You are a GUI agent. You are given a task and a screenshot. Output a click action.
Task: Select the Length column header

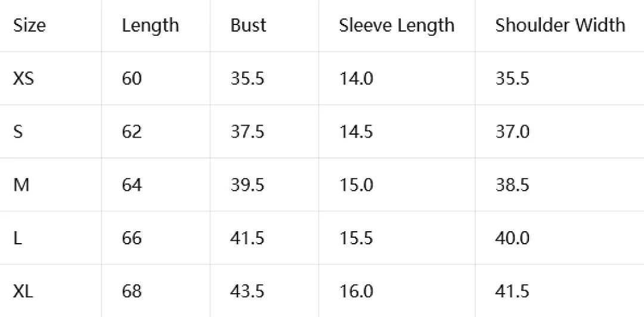pos(150,26)
